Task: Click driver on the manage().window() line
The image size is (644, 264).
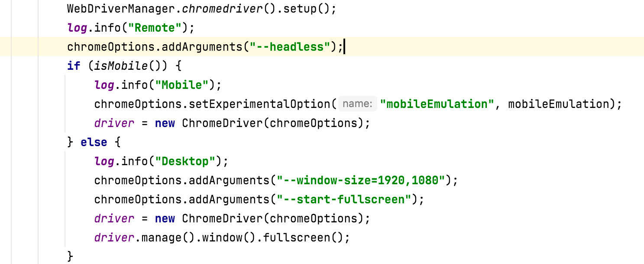Action: click(114, 238)
